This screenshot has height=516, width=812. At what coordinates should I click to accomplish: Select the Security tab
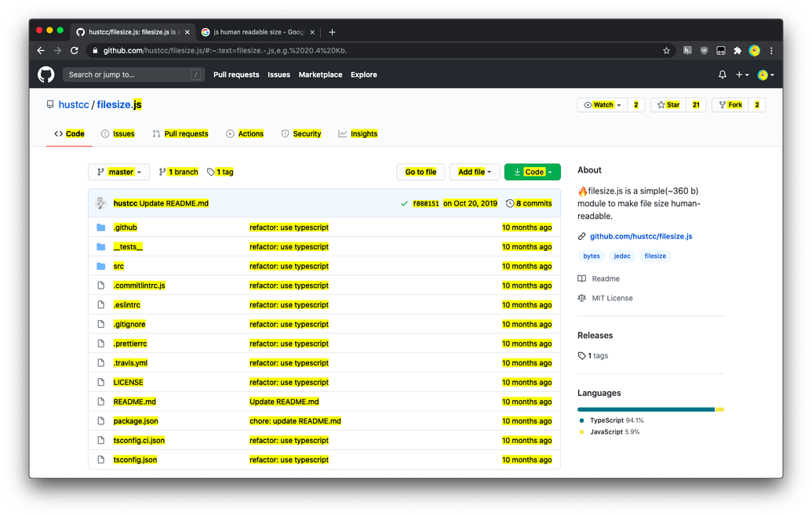pyautogui.click(x=301, y=133)
